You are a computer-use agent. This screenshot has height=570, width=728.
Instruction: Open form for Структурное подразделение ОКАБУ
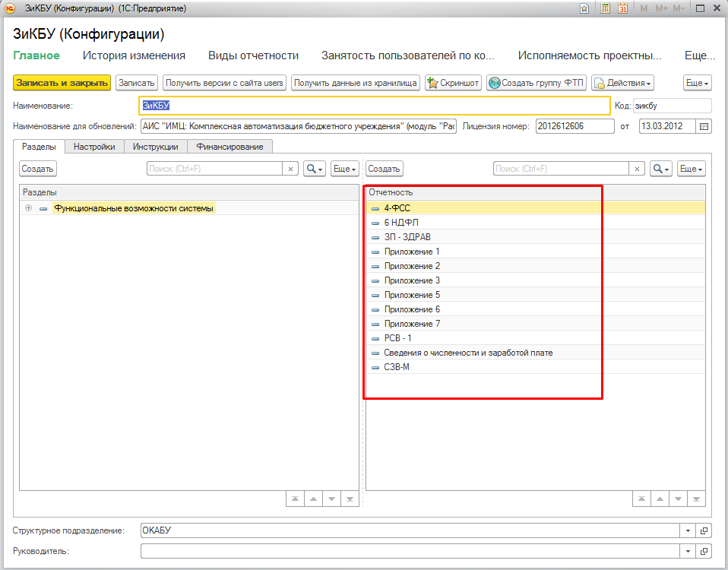[704, 530]
